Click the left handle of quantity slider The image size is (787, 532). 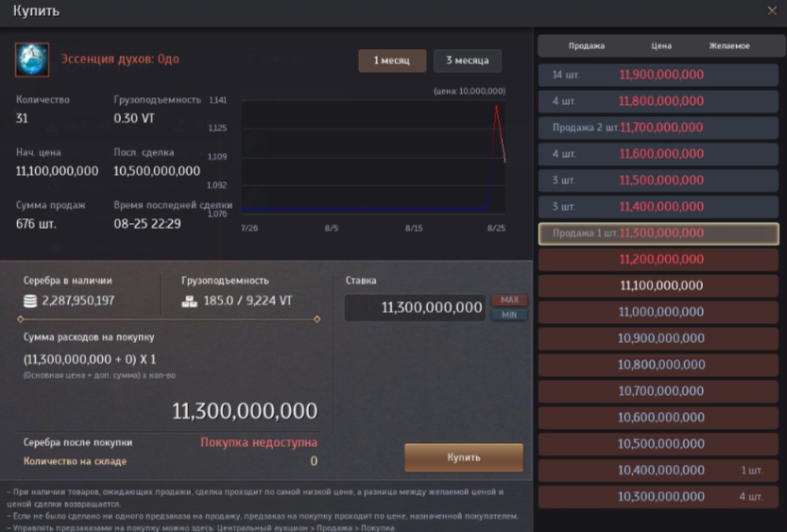coord(21,319)
